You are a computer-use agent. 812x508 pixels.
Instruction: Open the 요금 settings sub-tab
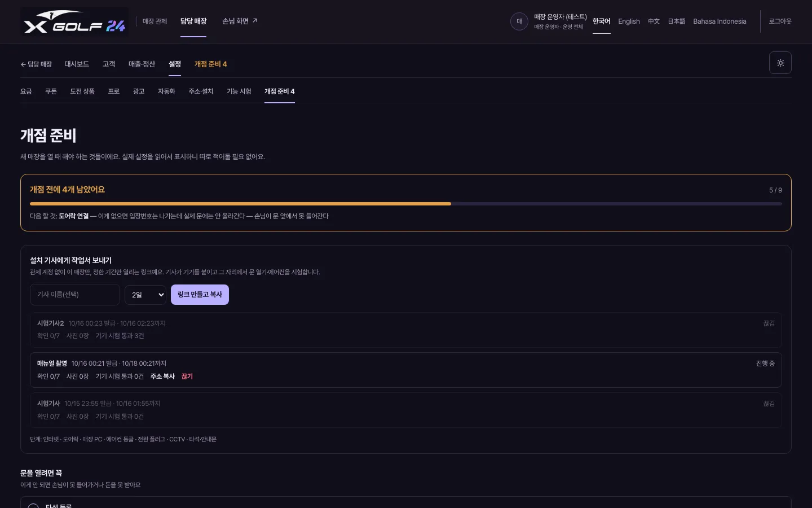[26, 91]
